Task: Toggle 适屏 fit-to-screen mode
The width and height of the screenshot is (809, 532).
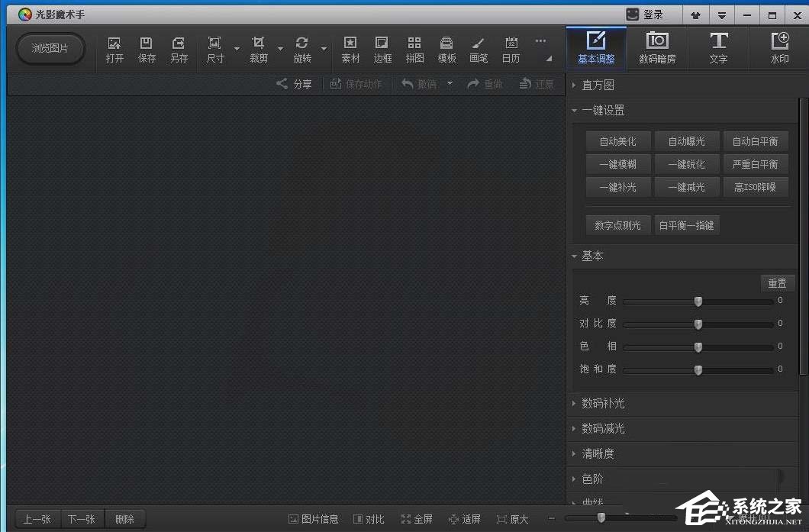Action: coord(466,518)
